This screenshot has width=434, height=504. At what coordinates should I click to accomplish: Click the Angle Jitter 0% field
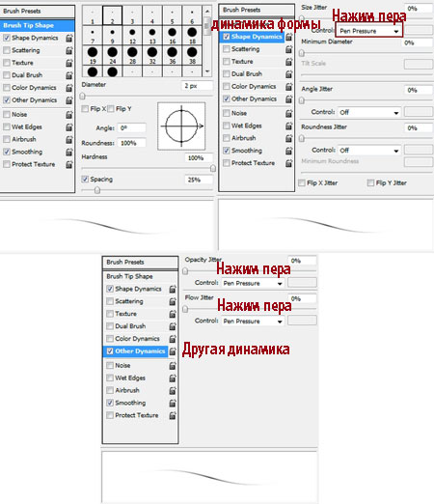[x=419, y=90]
